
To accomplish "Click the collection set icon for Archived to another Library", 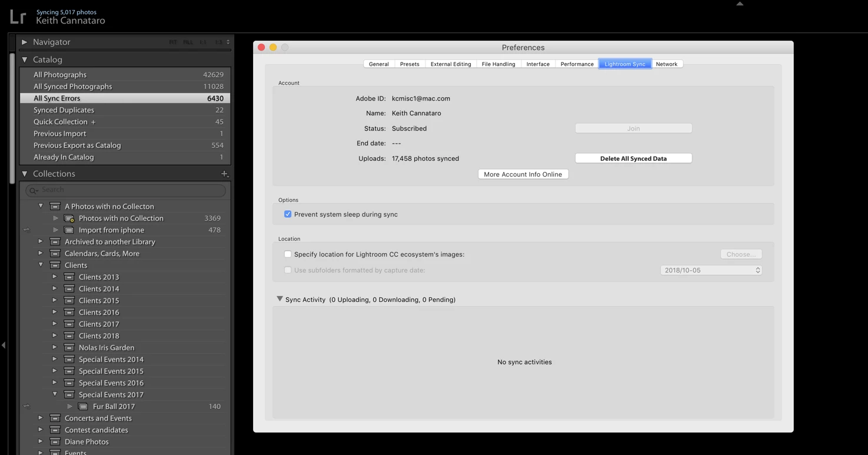I will tap(55, 242).
